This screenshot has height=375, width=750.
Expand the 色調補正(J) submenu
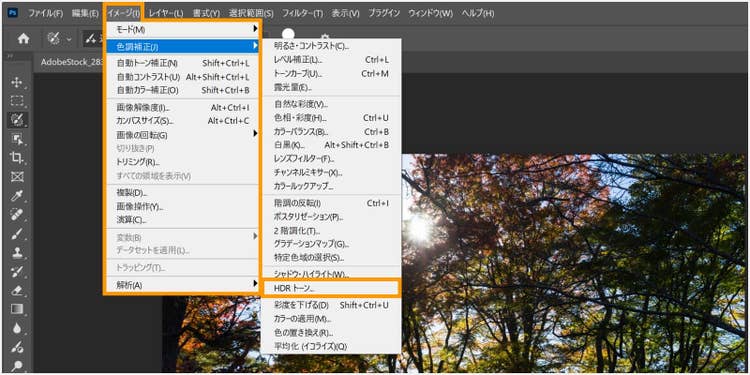(x=182, y=46)
